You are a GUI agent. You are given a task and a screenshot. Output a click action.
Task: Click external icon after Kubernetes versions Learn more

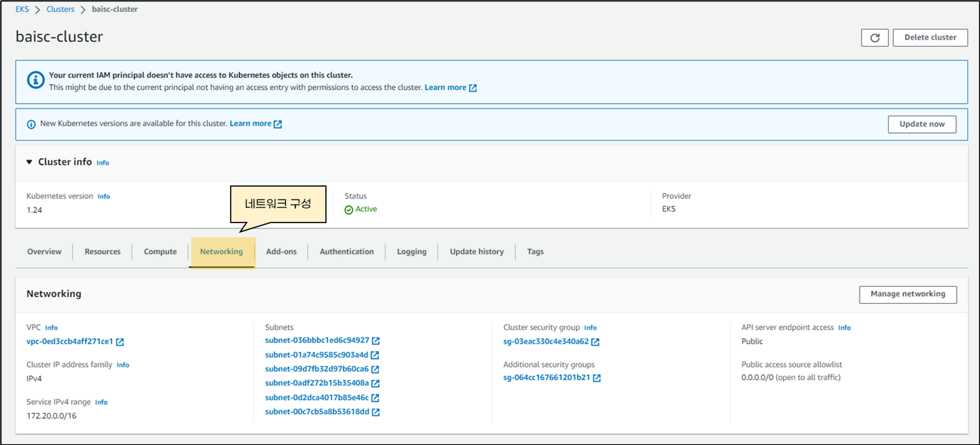pyautogui.click(x=278, y=124)
